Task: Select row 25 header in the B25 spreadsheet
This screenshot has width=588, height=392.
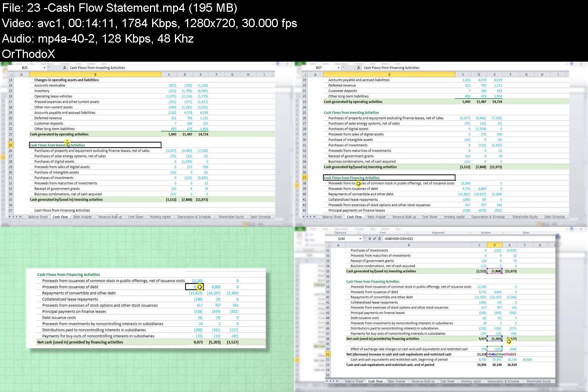Action: click(x=10, y=145)
